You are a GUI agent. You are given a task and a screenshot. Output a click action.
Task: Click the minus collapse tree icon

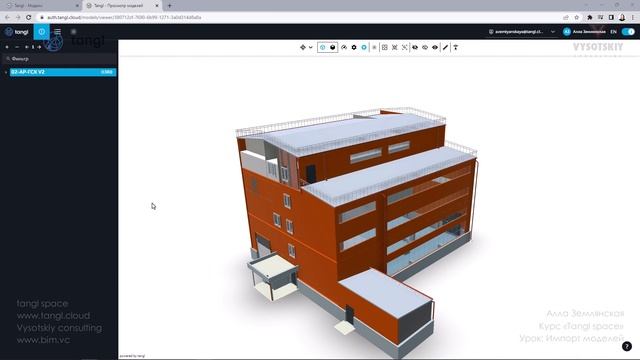[x=17, y=47]
